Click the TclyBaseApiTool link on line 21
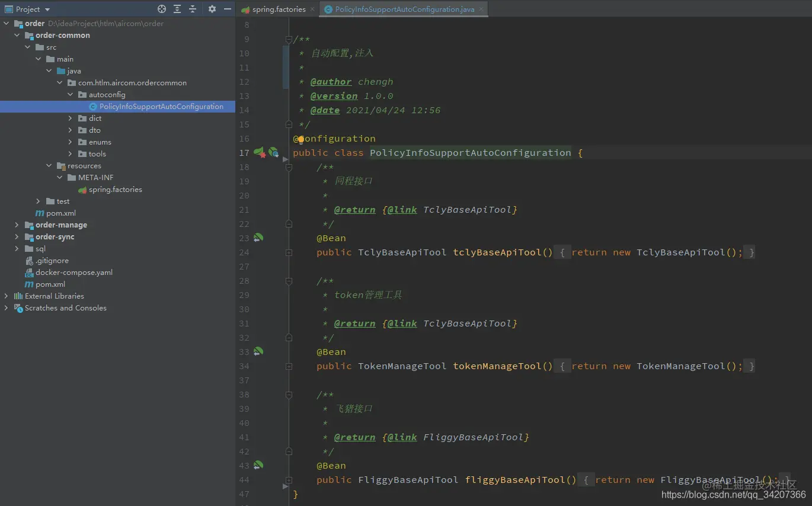Image resolution: width=812 pixels, height=506 pixels. coord(468,210)
